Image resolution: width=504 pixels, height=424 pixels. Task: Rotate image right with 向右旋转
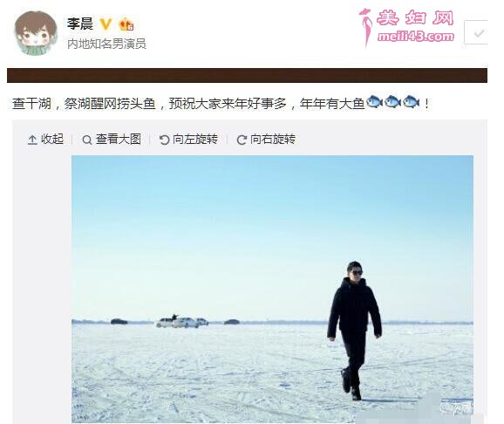pos(266,140)
